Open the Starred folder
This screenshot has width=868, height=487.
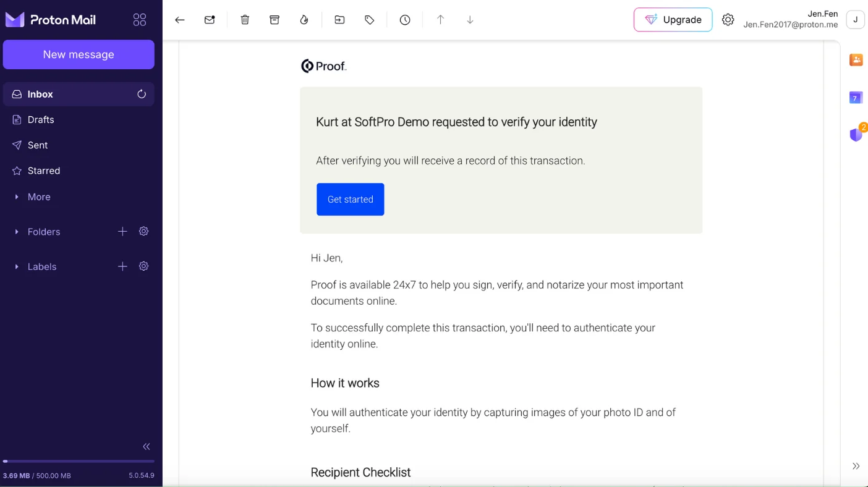pyautogui.click(x=79, y=171)
